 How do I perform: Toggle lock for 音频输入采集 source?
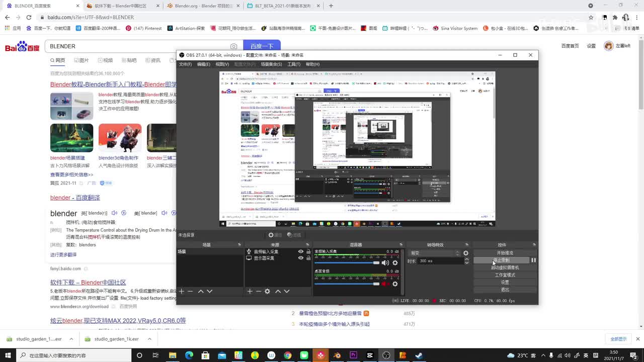click(308, 251)
